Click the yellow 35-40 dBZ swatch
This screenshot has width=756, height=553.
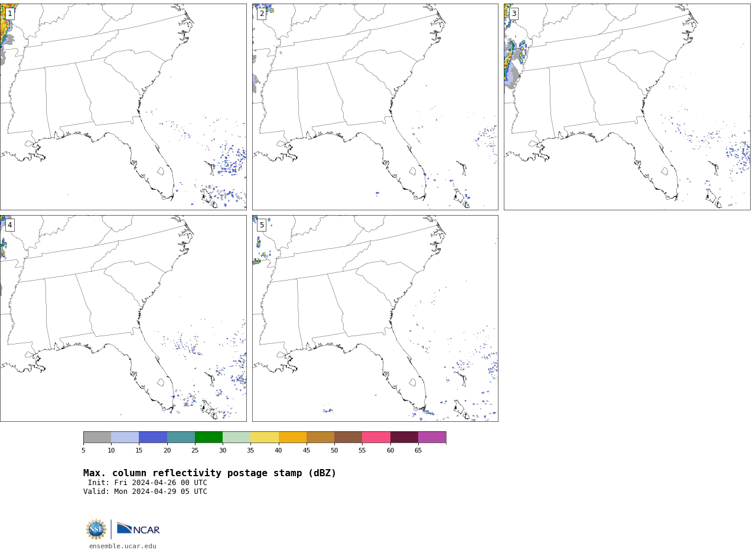[265, 437]
